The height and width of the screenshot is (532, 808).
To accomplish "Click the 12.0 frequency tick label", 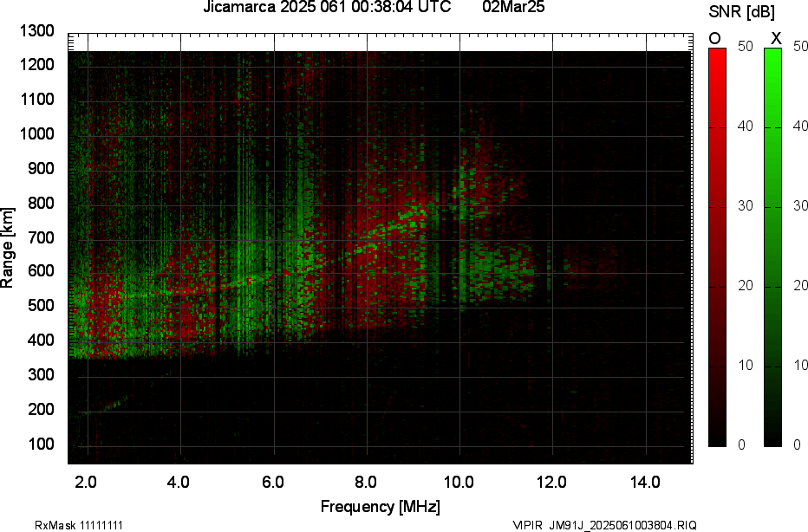I will pyautogui.click(x=552, y=483).
